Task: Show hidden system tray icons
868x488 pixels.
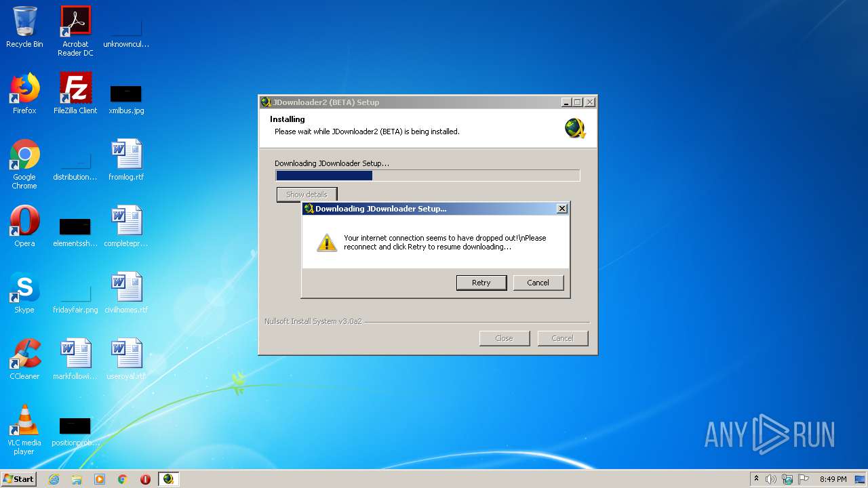Action: pos(756,479)
